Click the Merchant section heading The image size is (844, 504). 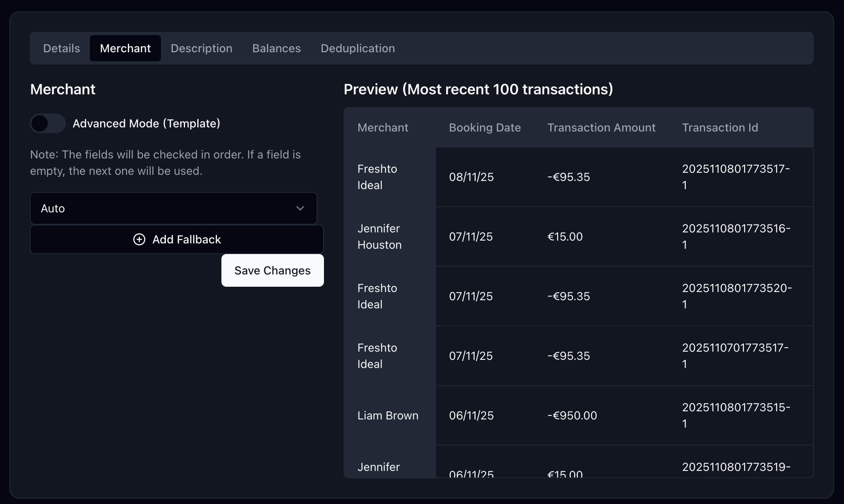pyautogui.click(x=63, y=89)
